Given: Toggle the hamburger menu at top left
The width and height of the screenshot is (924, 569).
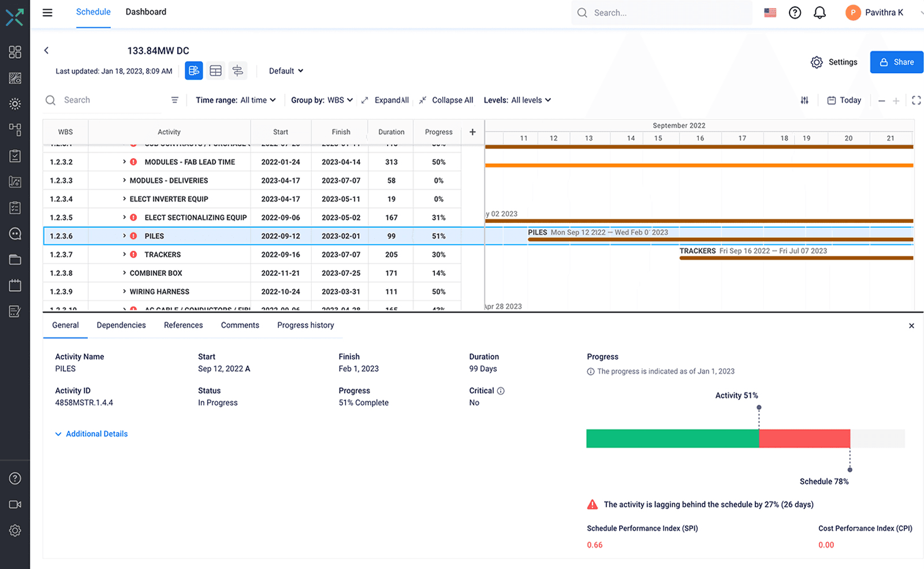Looking at the screenshot, I should coord(47,12).
